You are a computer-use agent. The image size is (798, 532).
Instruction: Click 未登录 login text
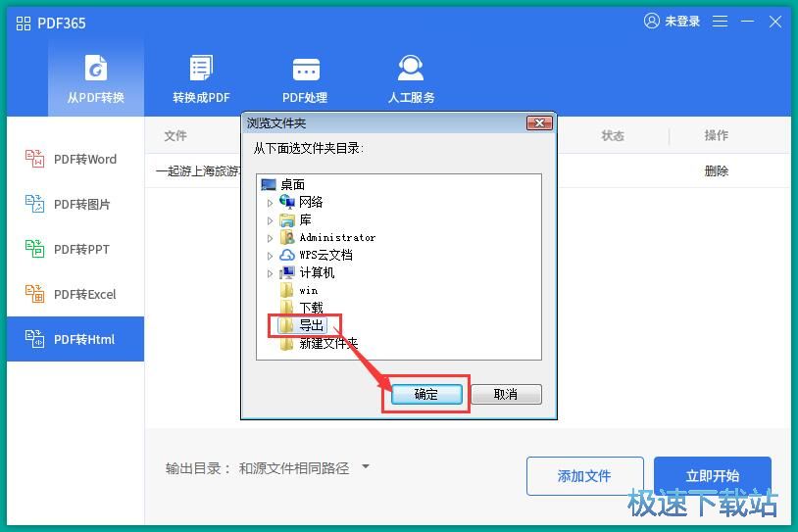pyautogui.click(x=682, y=22)
